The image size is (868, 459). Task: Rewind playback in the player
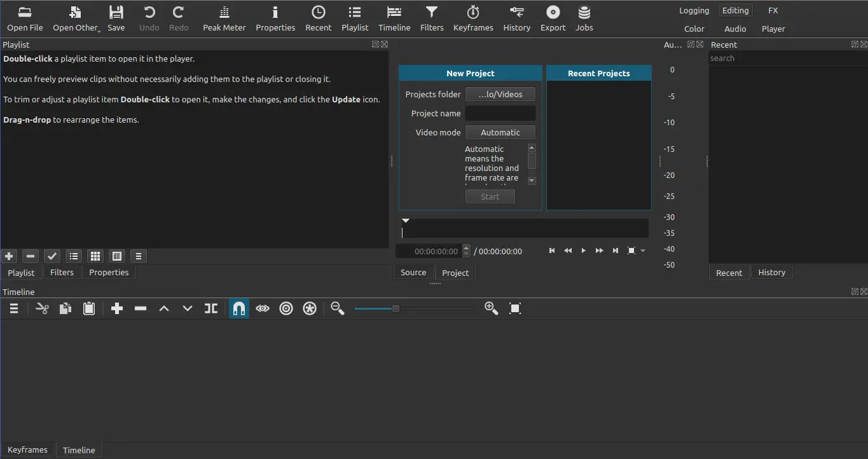tap(568, 250)
